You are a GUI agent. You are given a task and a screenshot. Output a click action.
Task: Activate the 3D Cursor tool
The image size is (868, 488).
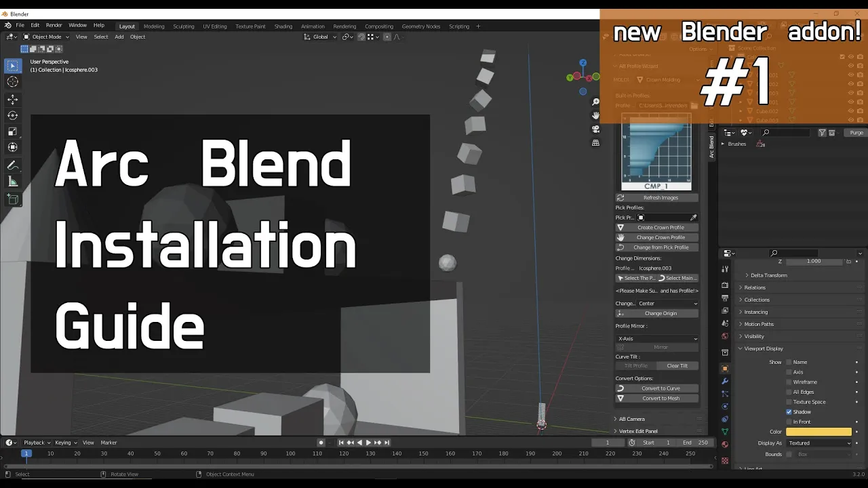click(12, 82)
